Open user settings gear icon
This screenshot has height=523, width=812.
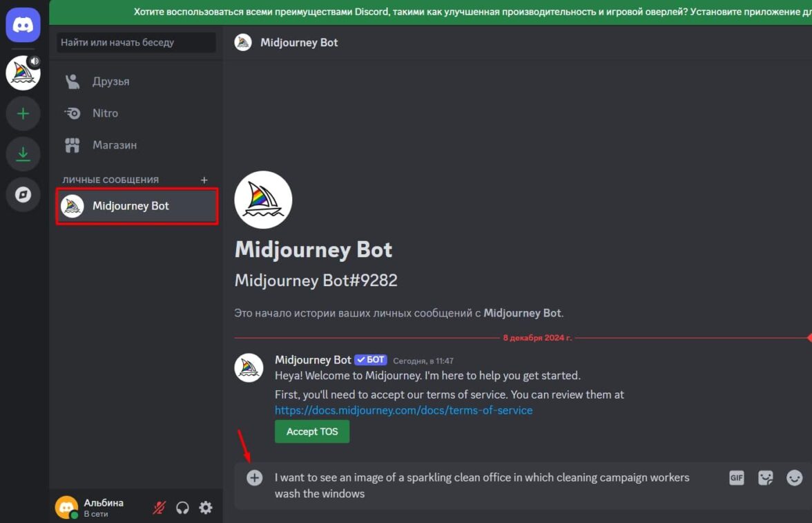pyautogui.click(x=206, y=507)
